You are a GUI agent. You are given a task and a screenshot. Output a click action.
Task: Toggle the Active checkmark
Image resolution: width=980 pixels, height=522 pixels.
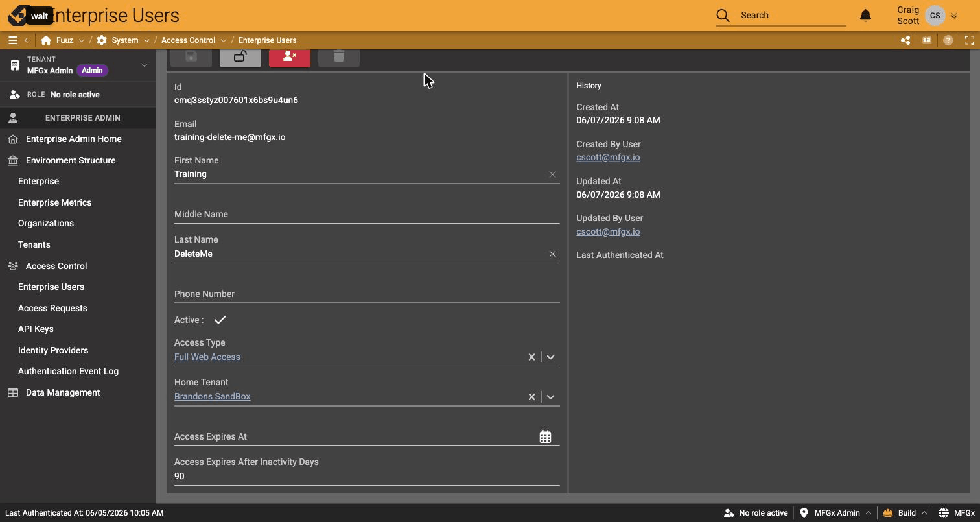pyautogui.click(x=220, y=320)
